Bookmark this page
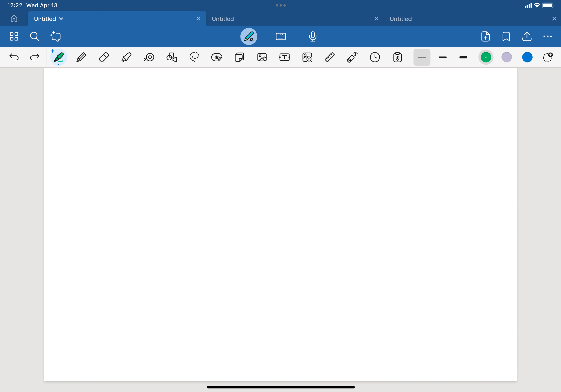Image resolution: width=561 pixels, height=392 pixels. click(506, 37)
